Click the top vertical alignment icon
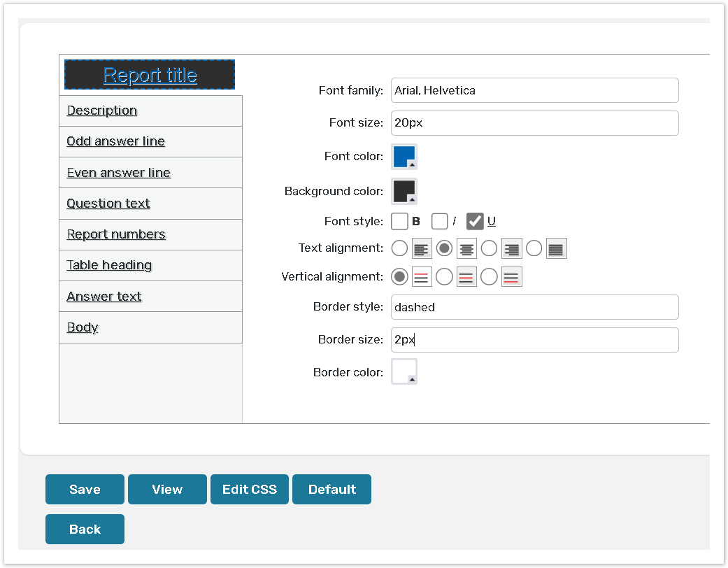 pos(422,277)
